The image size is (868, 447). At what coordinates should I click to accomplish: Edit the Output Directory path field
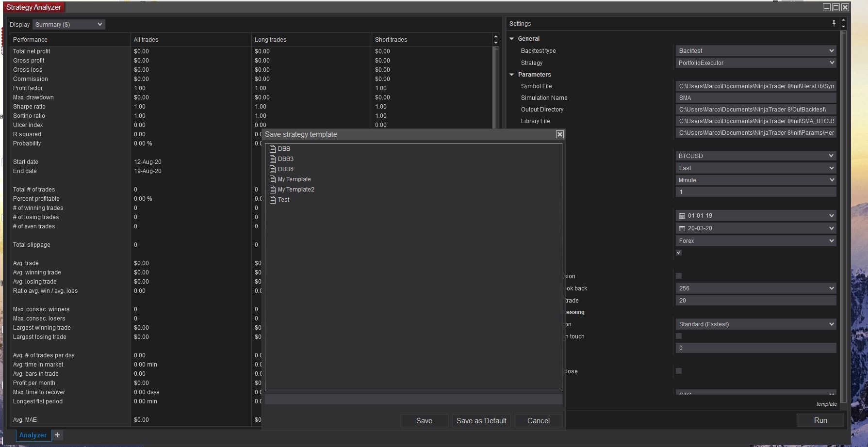tap(756, 110)
